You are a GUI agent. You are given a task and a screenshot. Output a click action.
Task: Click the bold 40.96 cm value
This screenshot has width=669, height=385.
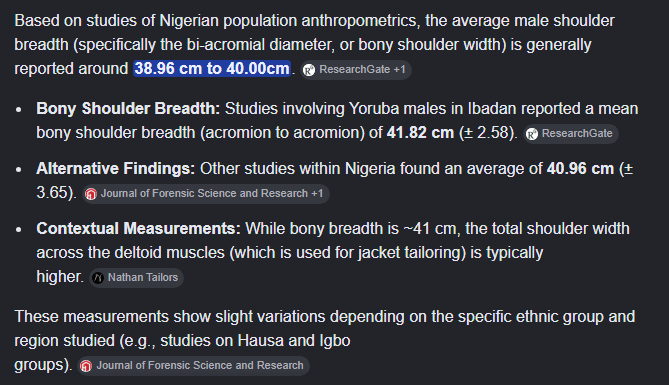[580, 169]
